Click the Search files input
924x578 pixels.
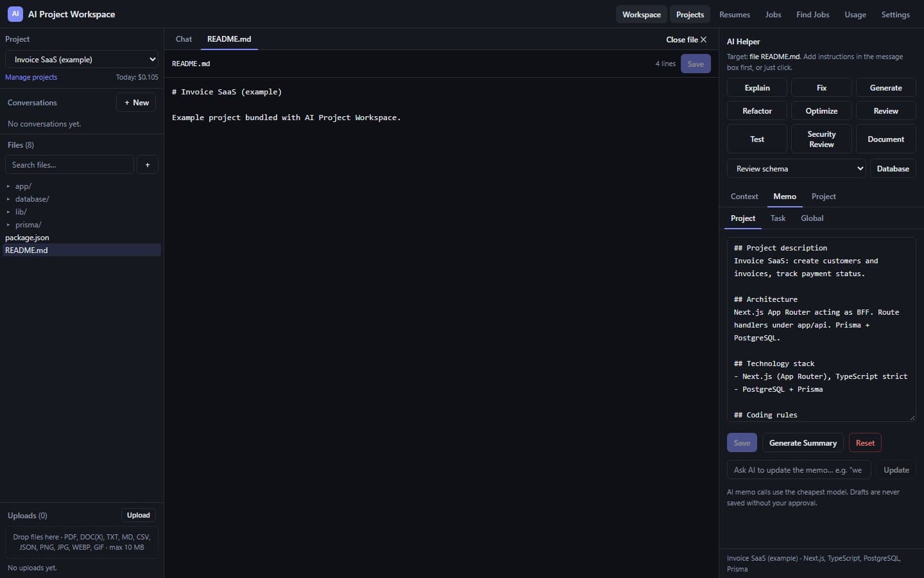(x=69, y=165)
